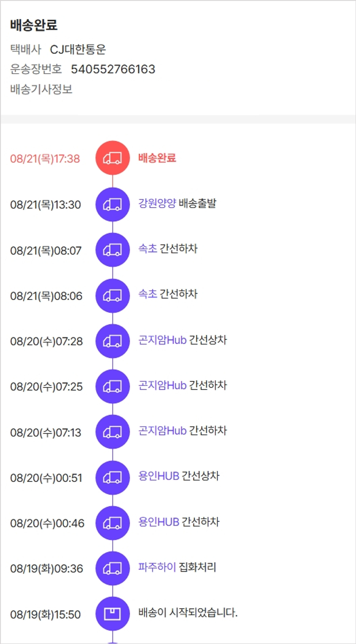The image size is (356, 644).
Task: Open the 강원양양 location link
Action: (x=157, y=204)
